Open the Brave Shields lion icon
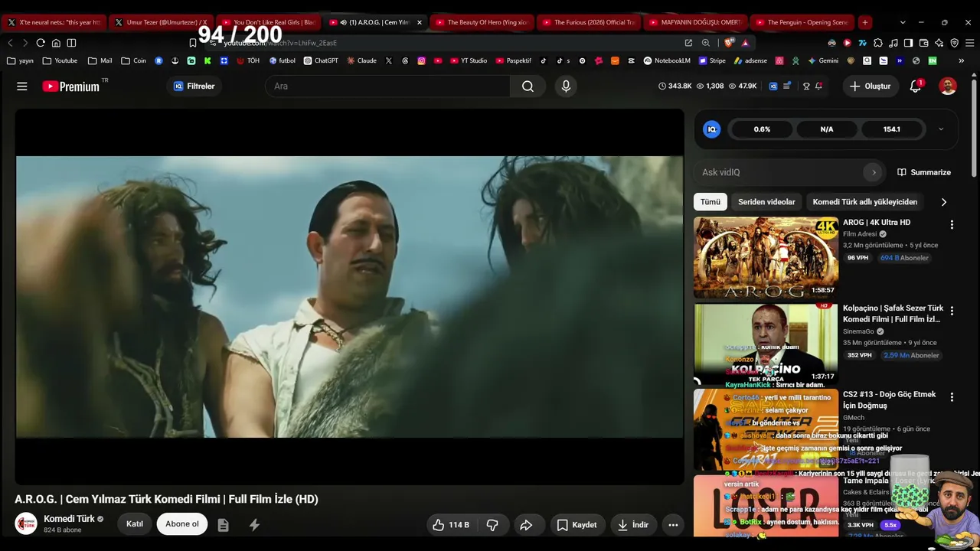 click(x=729, y=43)
